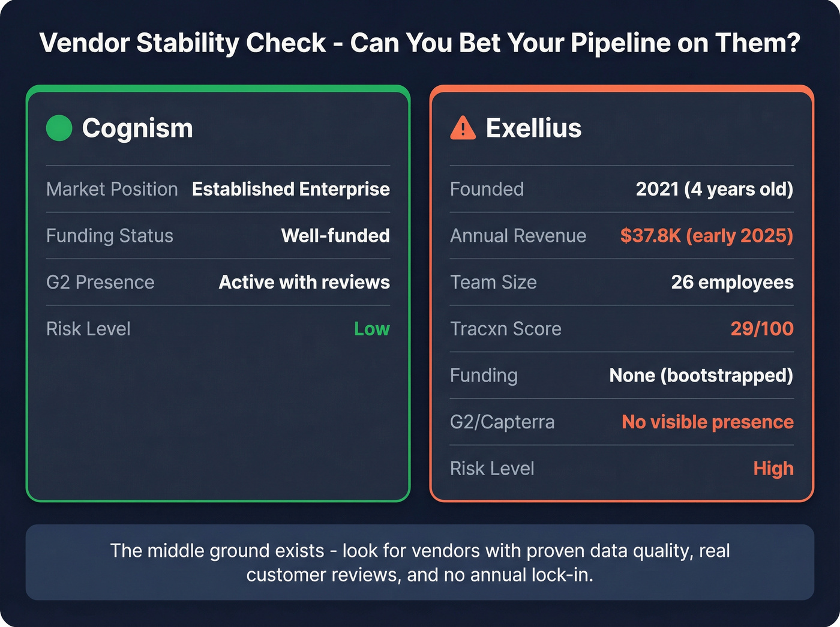The image size is (840, 627).
Task: Click the orange warning triangle beside Exellius
Action: (463, 128)
